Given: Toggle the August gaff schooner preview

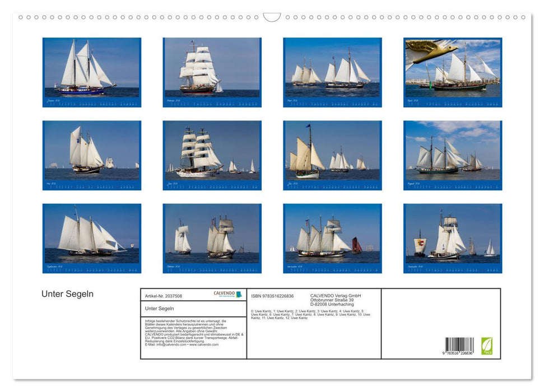Looking at the screenshot, I should point(451,151).
